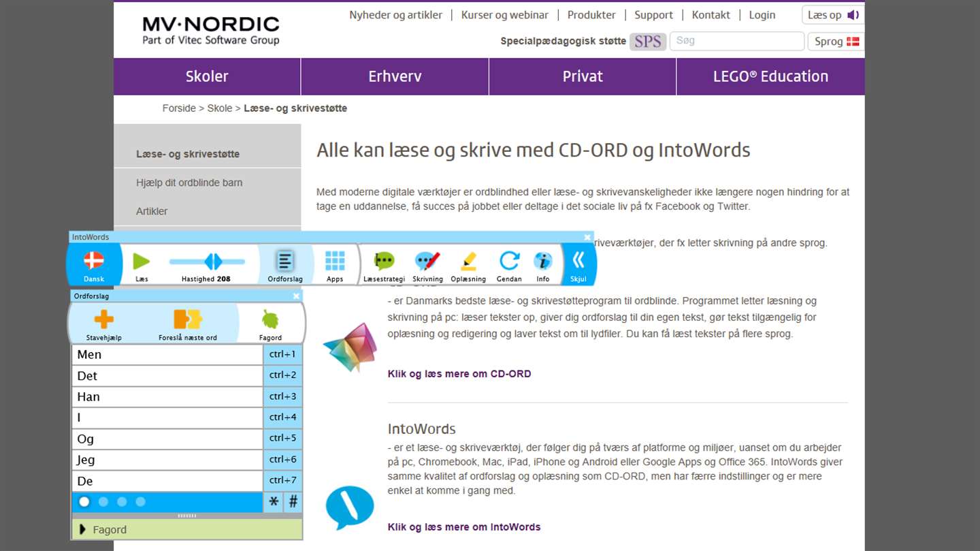Click the Læs op speaker button

coord(833,15)
